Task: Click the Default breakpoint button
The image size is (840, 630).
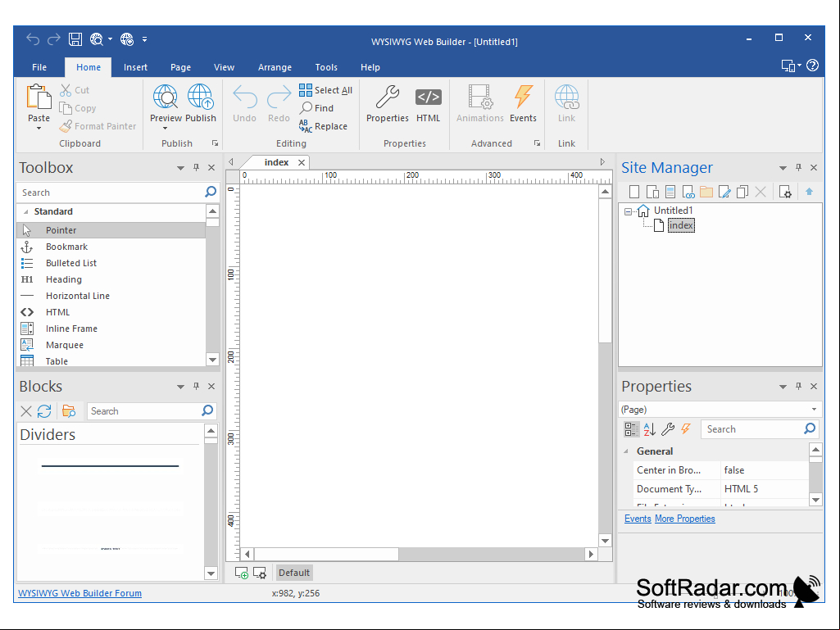Action: pos(293,573)
